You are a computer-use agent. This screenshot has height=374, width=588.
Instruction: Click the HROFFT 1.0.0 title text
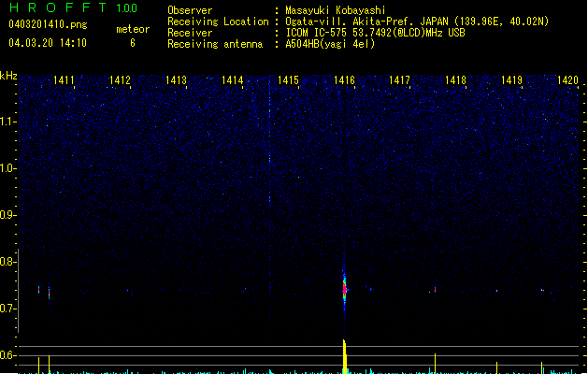tap(73, 7)
